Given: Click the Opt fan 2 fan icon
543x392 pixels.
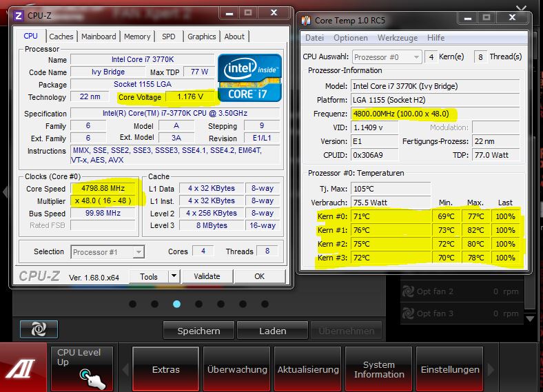Looking at the screenshot, I should click(408, 291).
